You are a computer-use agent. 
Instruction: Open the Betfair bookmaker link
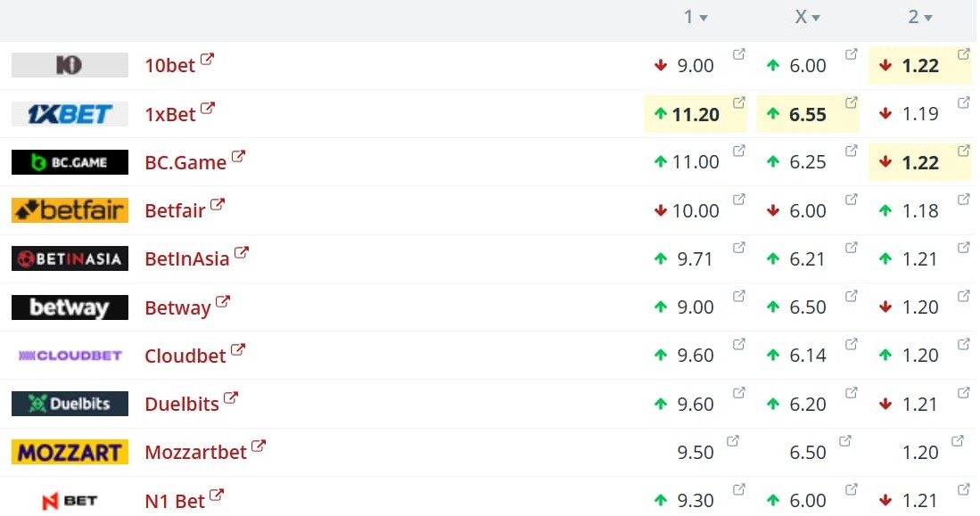(x=175, y=210)
